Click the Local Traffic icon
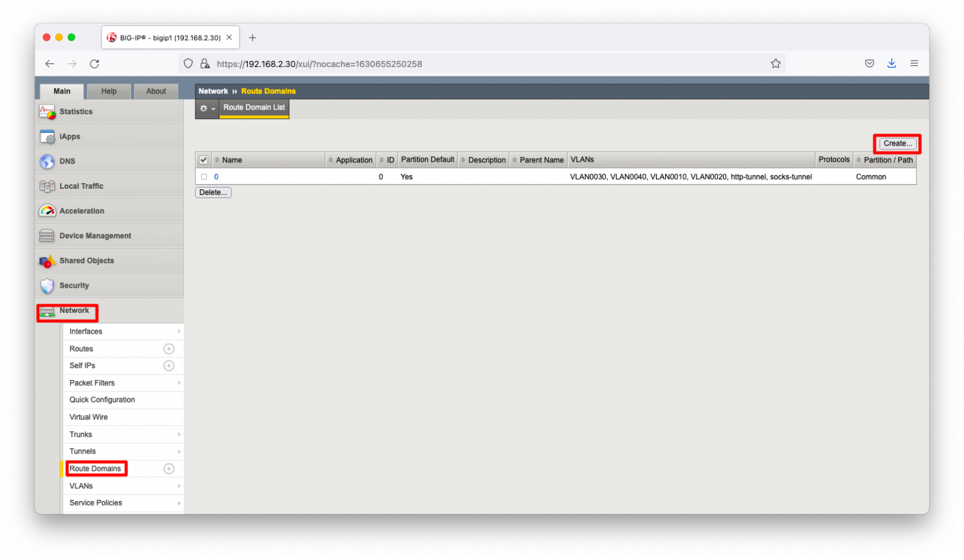The image size is (964, 560). coord(47,186)
